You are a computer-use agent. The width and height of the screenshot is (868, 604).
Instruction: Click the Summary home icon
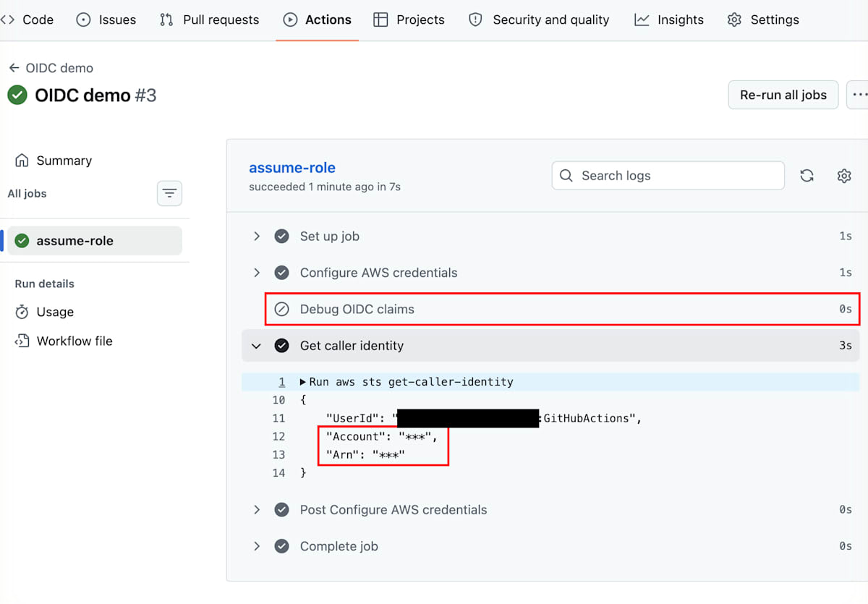22,161
